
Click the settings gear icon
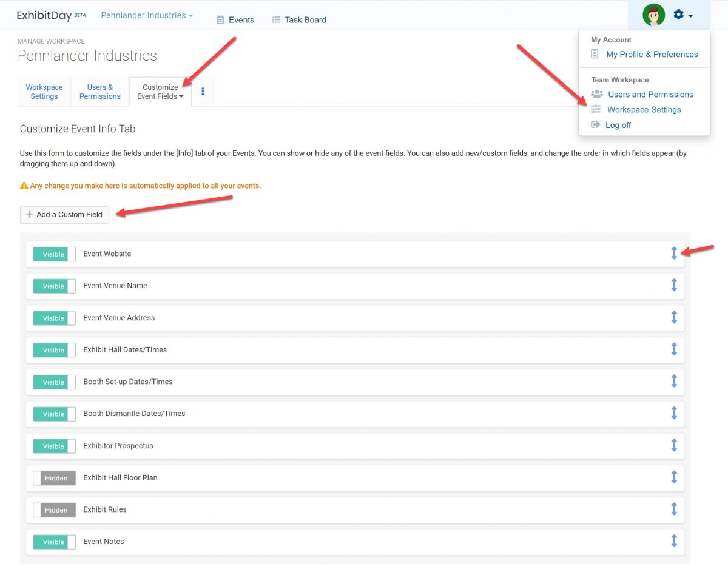tap(679, 15)
